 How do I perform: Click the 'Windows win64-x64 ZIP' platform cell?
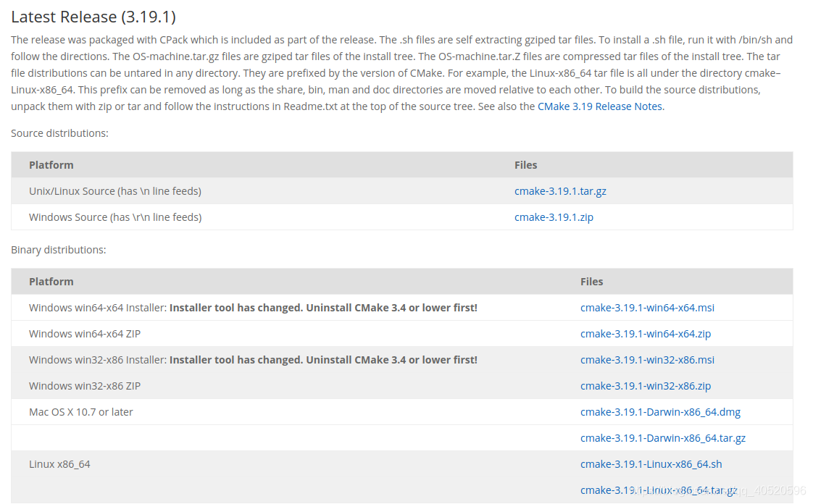pyautogui.click(x=85, y=334)
